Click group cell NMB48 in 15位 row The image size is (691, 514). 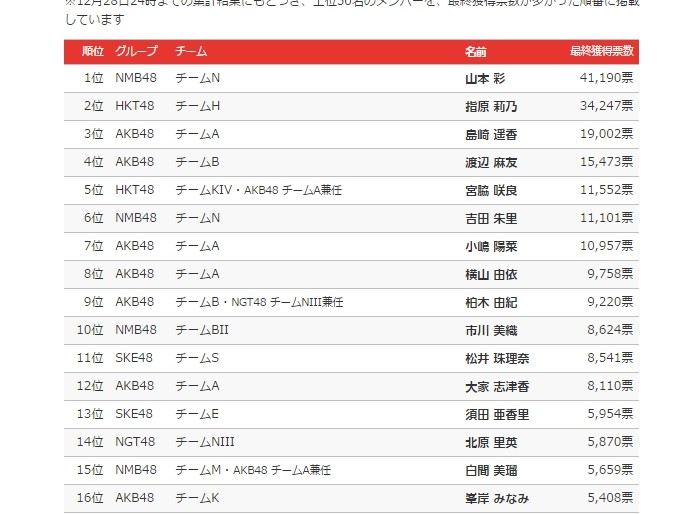[136, 469]
